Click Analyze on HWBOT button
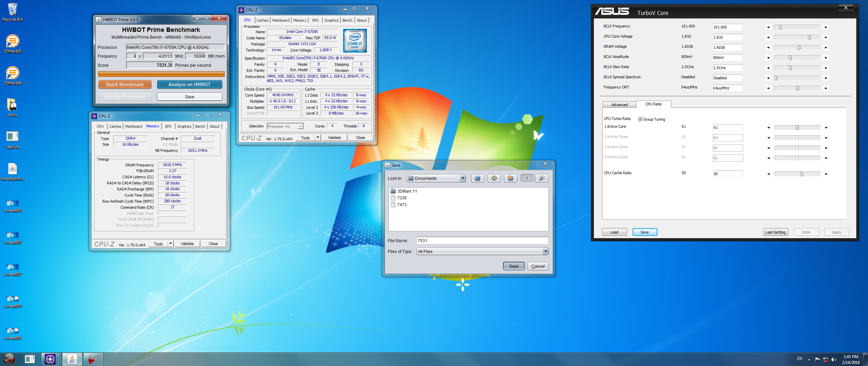This screenshot has height=366, width=868. (190, 84)
